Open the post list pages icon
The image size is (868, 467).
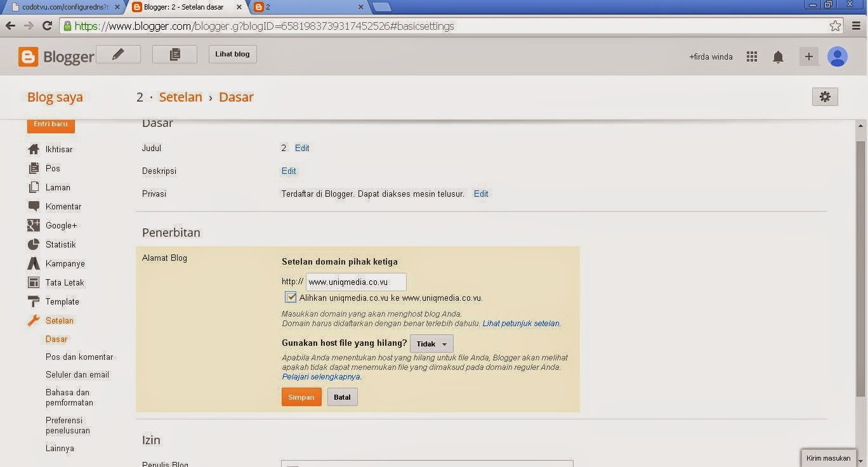tap(174, 54)
